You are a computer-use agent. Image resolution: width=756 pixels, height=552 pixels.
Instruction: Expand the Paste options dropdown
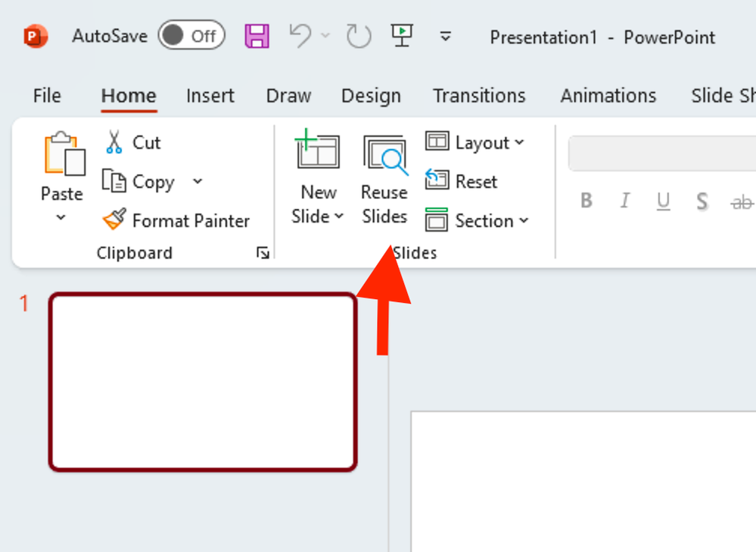(x=61, y=217)
